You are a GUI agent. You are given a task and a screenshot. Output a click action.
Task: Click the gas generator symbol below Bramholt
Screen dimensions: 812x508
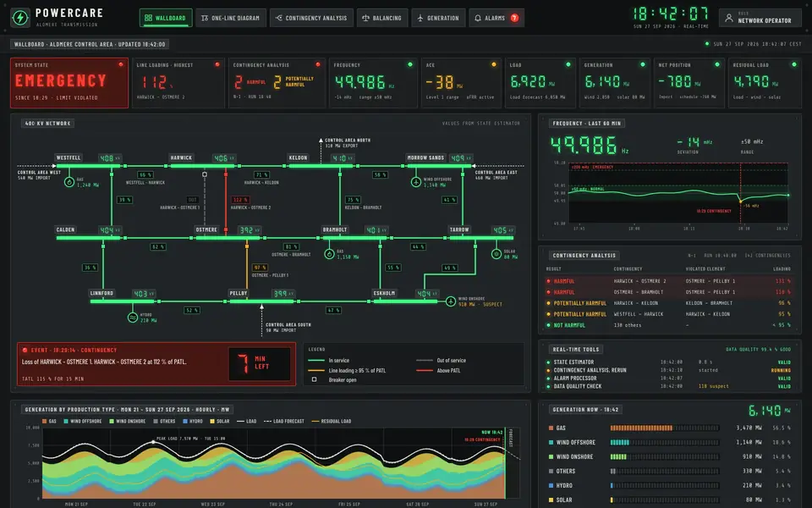click(x=329, y=254)
